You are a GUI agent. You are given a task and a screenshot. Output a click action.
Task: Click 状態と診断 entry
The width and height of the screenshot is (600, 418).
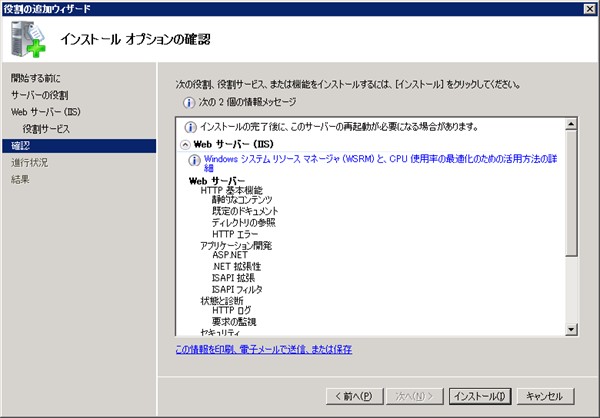pos(222,301)
